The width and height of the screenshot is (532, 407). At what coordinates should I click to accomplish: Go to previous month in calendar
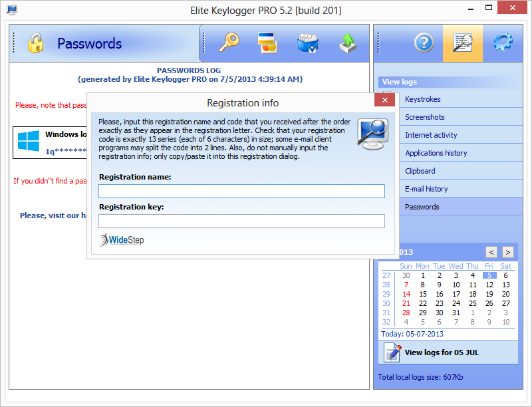pos(491,252)
